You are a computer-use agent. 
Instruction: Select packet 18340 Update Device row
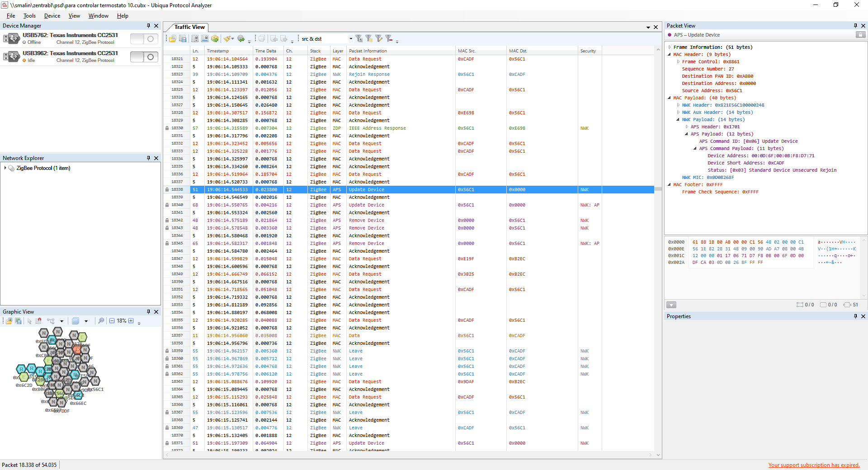409,205
